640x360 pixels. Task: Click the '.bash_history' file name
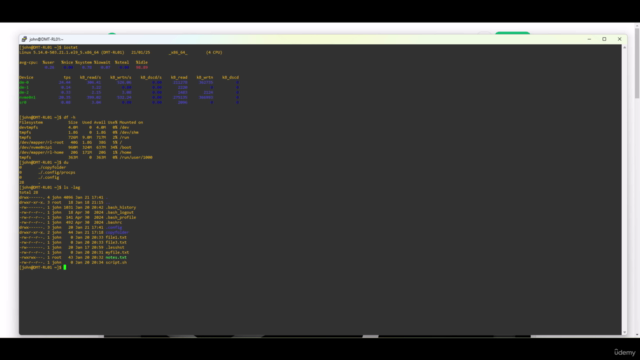click(x=121, y=207)
